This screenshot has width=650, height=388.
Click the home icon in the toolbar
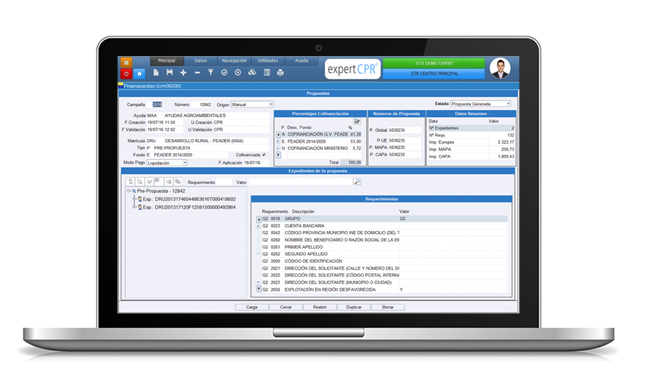pos(139,74)
